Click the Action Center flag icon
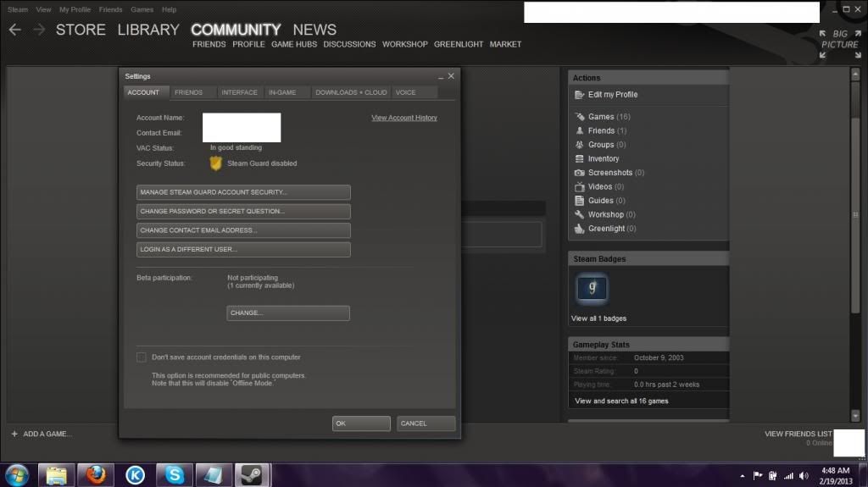The image size is (868, 487). pyautogui.click(x=757, y=476)
